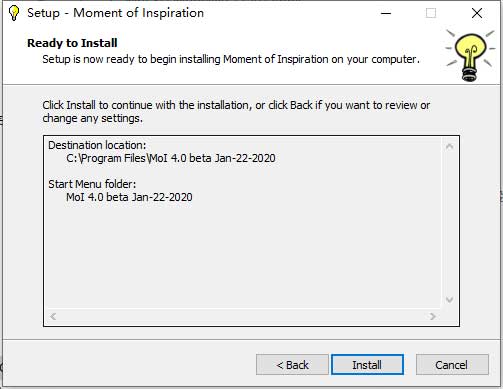Minimize the Setup window
Viewport: 503px width, 389px height.
(386, 13)
